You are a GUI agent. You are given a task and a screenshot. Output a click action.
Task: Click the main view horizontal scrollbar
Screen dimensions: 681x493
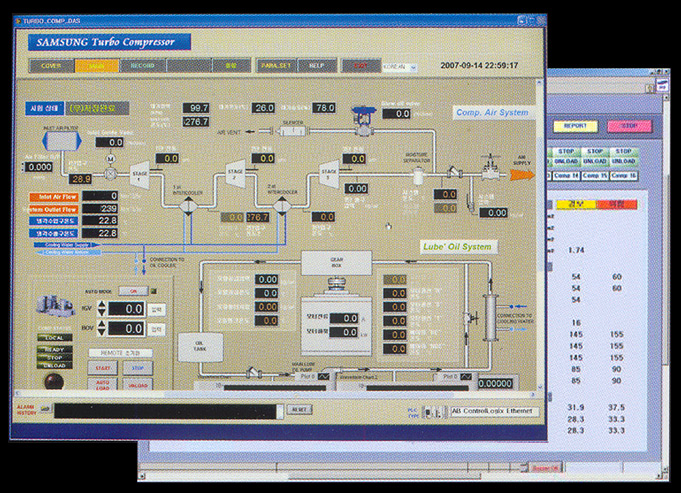[274, 394]
